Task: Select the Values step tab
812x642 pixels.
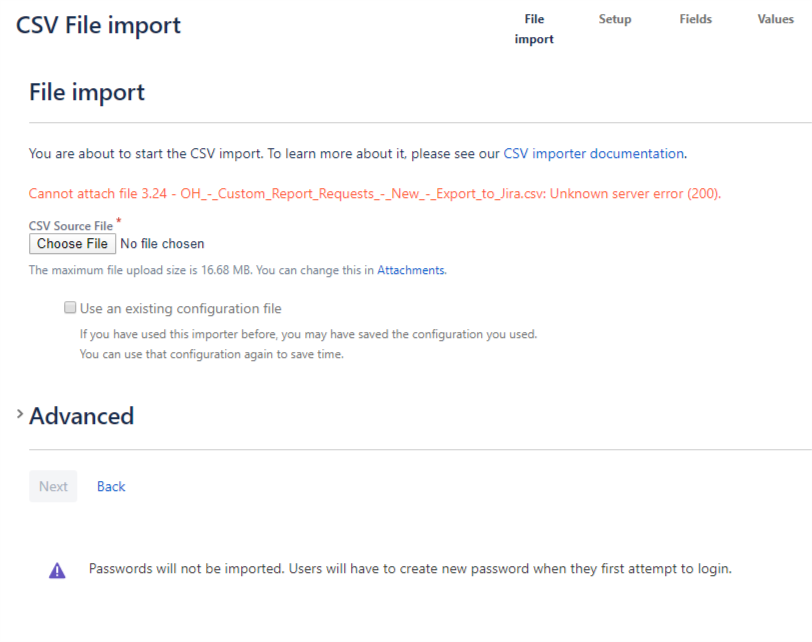Action: (775, 19)
